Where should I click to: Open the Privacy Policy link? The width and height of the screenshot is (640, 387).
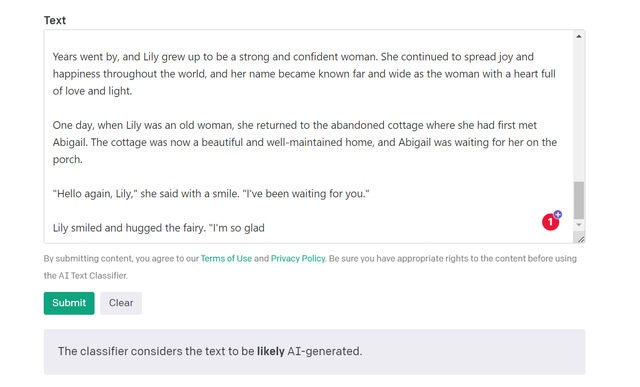click(x=298, y=258)
